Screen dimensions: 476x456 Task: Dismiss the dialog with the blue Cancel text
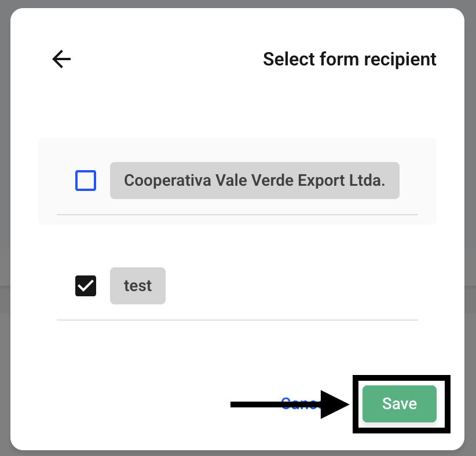tap(301, 404)
